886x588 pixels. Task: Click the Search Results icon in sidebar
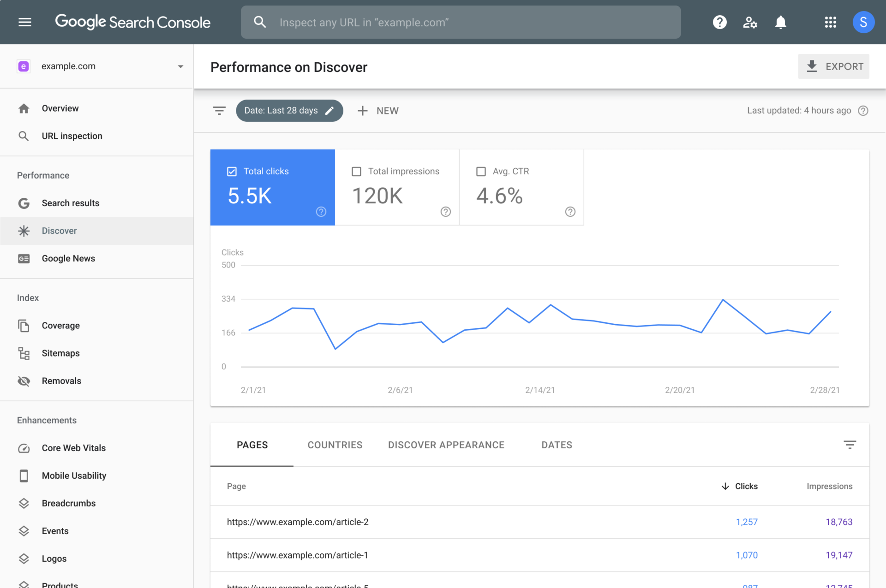(x=24, y=203)
